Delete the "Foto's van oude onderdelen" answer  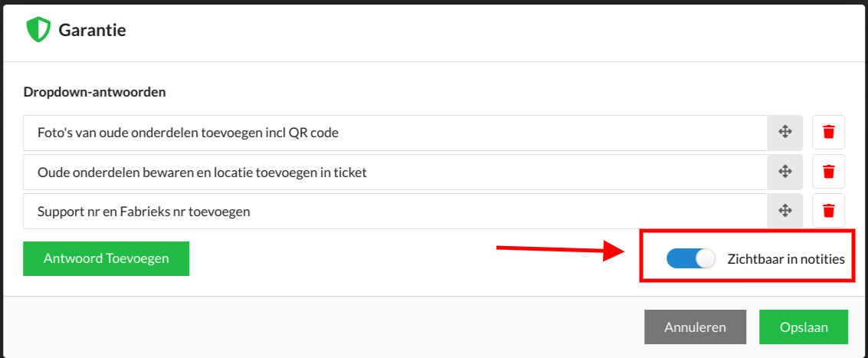click(828, 133)
